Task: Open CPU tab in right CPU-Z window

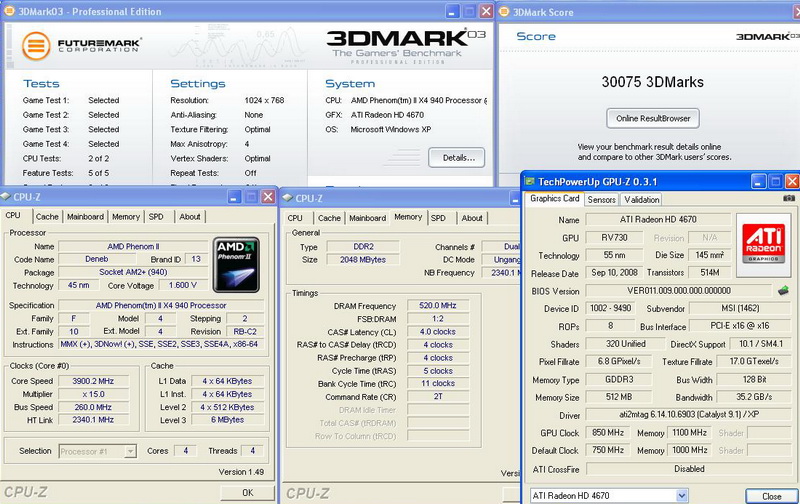Action: (x=295, y=218)
